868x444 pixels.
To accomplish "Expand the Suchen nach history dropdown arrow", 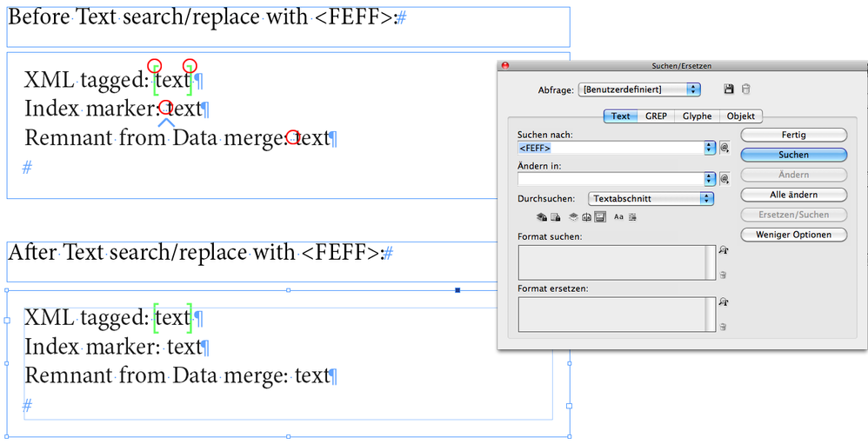I will [x=710, y=148].
